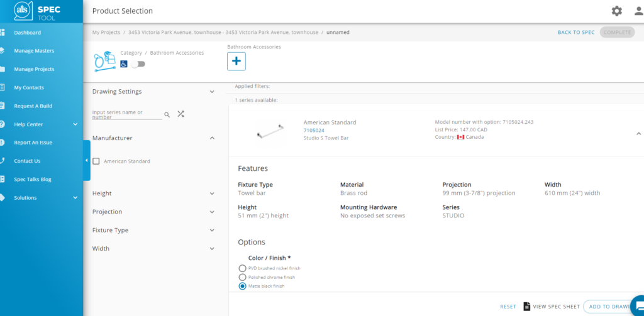Click the search magnifier icon
644x316 pixels.
pos(167,115)
